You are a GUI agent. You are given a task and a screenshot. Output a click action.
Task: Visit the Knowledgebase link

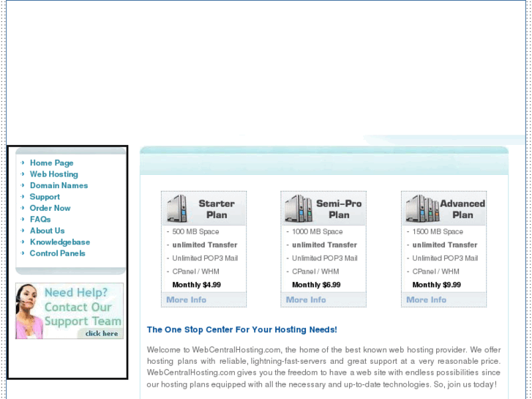click(60, 242)
